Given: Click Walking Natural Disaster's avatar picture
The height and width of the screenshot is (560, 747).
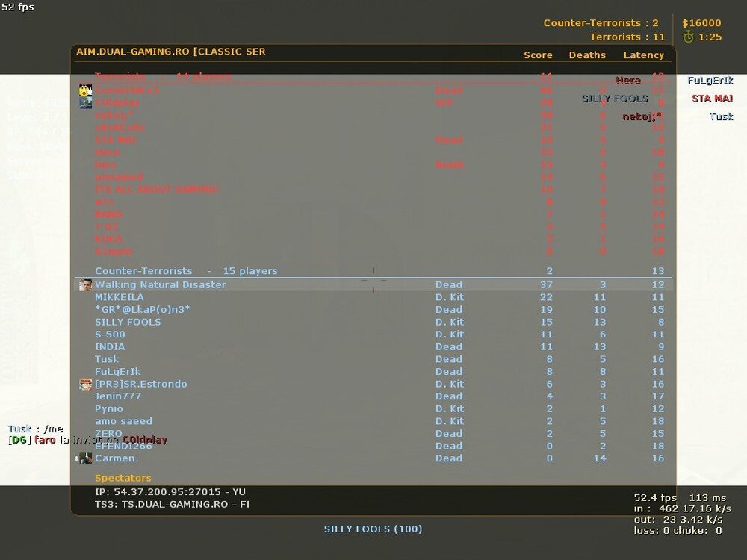Looking at the screenshot, I should click(86, 284).
